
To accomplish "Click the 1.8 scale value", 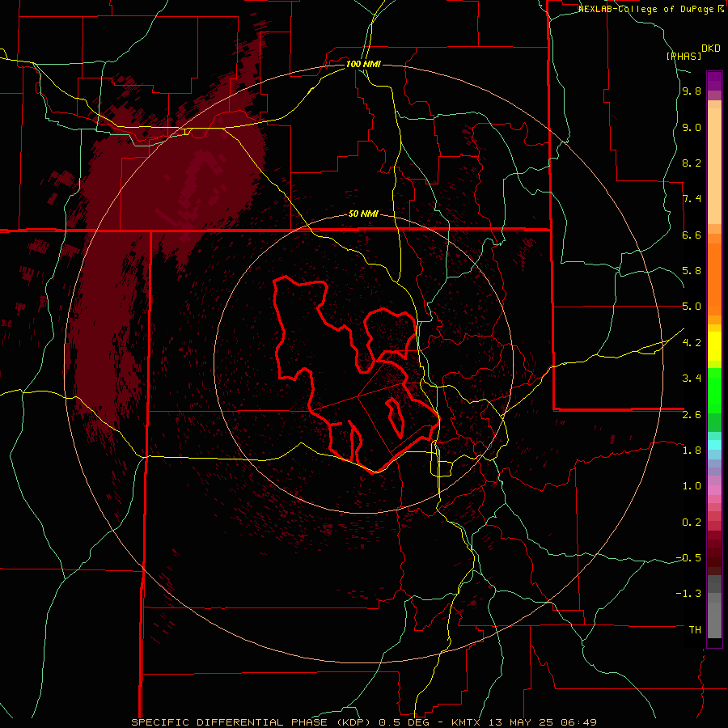I will point(692,450).
